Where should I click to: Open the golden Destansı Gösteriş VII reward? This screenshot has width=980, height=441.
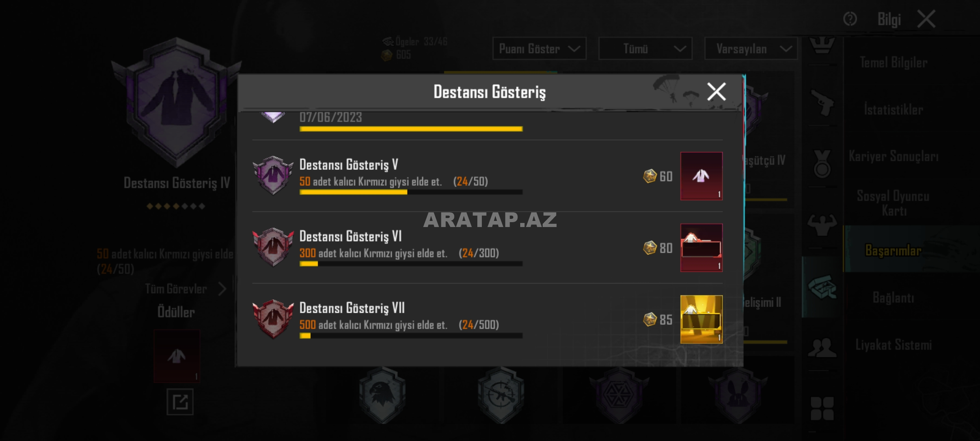(x=701, y=319)
